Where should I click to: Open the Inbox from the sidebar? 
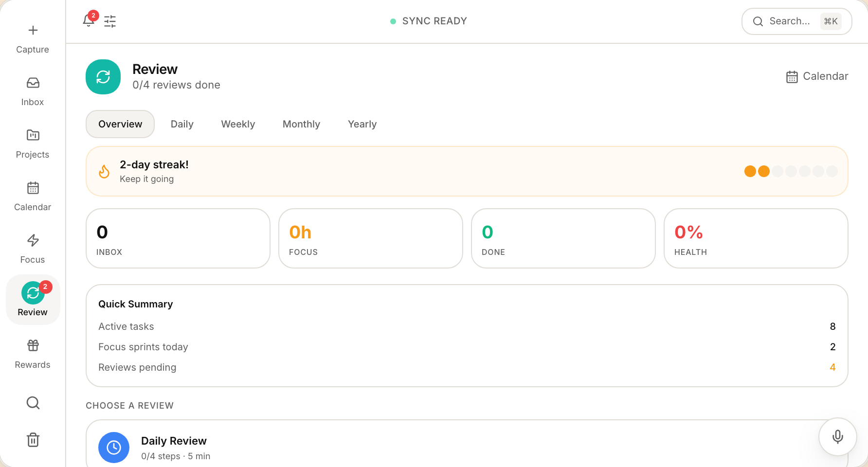tap(33, 83)
